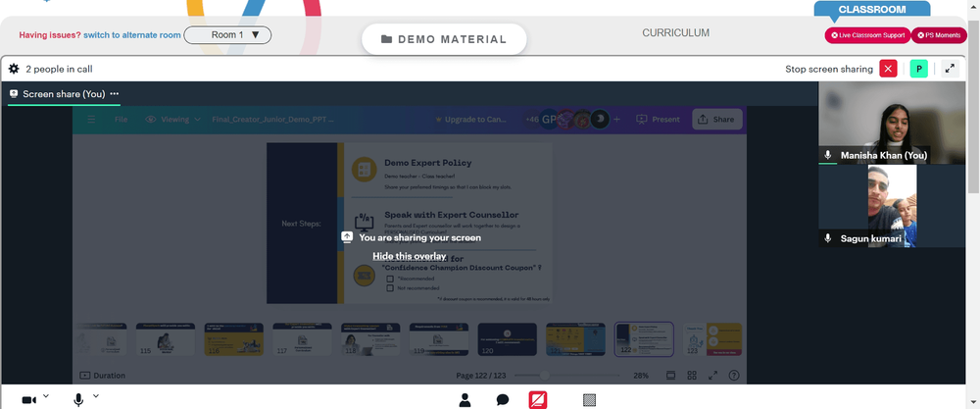The height and width of the screenshot is (409, 980).
Task: Click the GP collaborator avatar
Action: coord(548,120)
